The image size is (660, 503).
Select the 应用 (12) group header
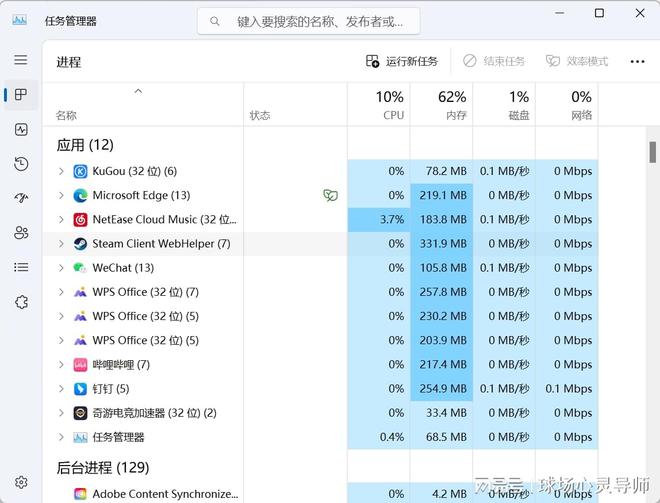click(x=85, y=145)
